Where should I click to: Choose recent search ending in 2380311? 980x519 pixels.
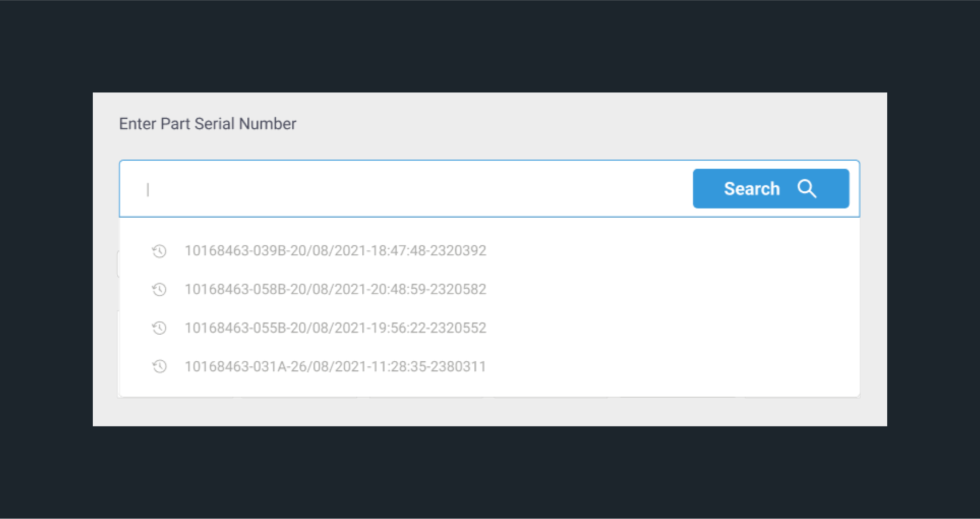click(490, 366)
